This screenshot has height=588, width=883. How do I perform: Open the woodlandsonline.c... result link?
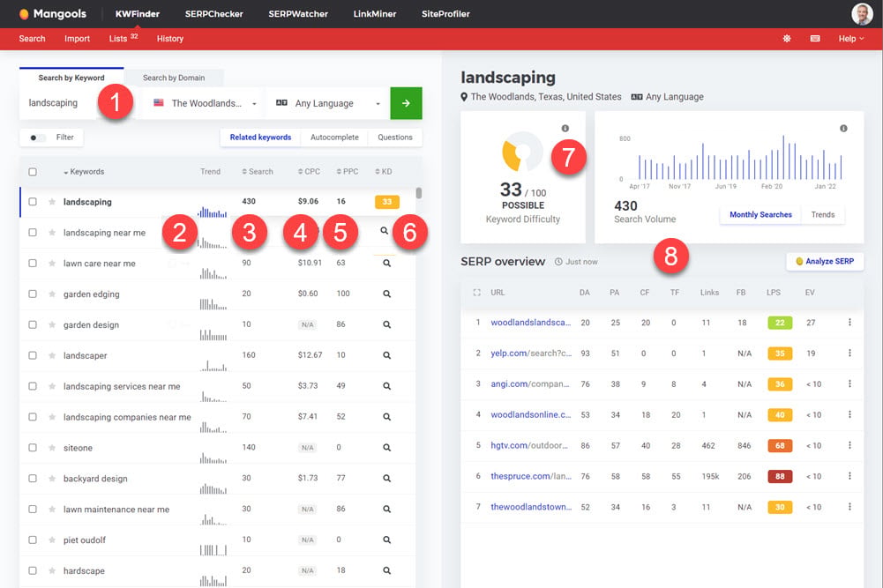[531, 414]
